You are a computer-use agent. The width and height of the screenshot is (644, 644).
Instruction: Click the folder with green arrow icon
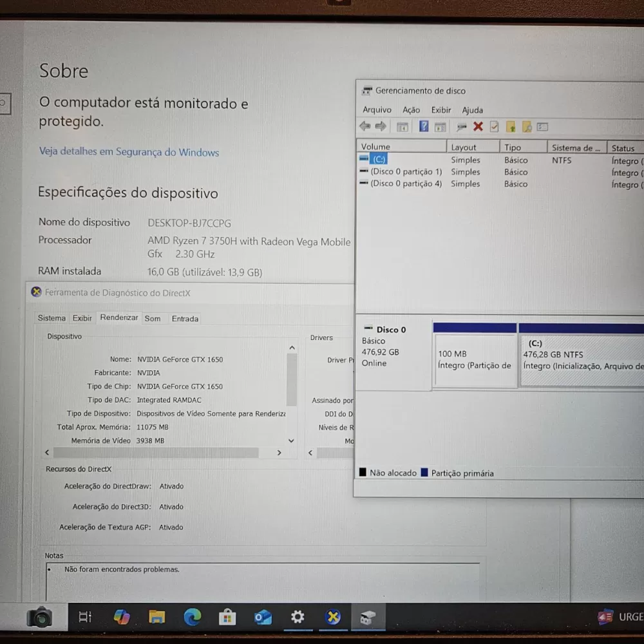point(511,127)
